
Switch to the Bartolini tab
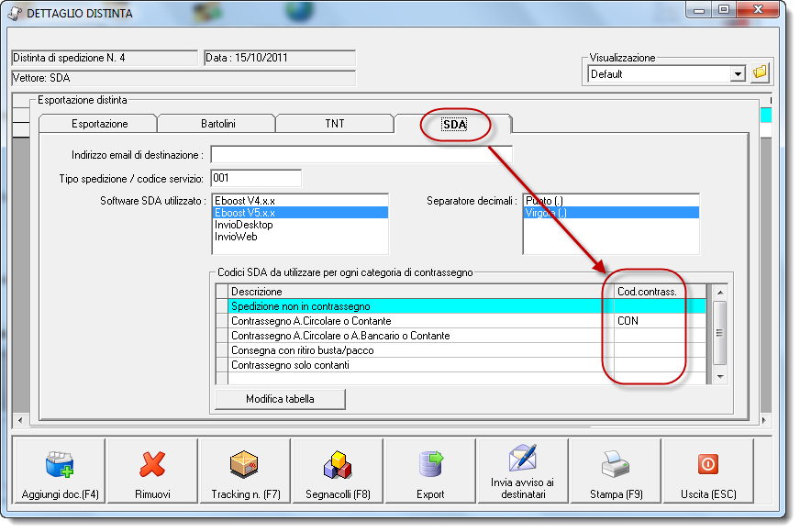coord(217,124)
